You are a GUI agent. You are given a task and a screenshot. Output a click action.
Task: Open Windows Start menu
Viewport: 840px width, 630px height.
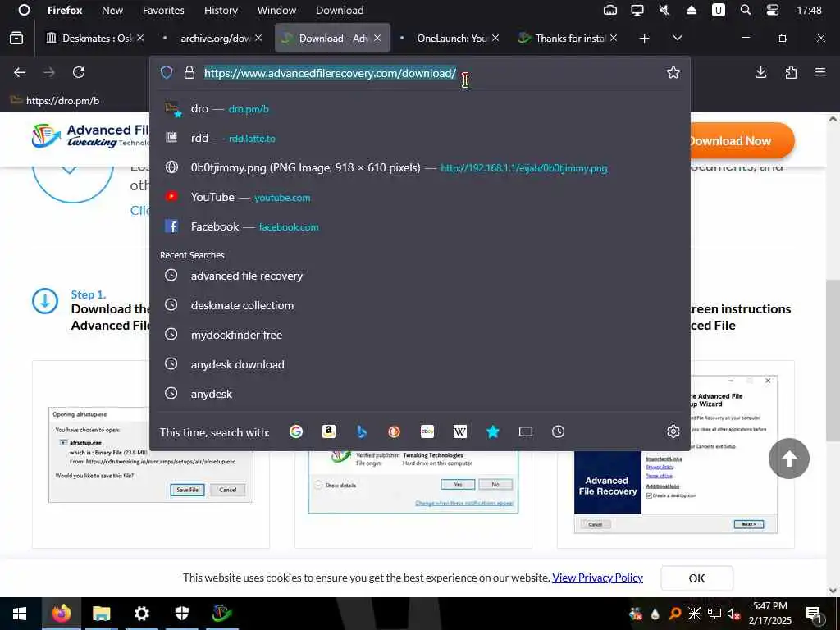pyautogui.click(x=20, y=614)
